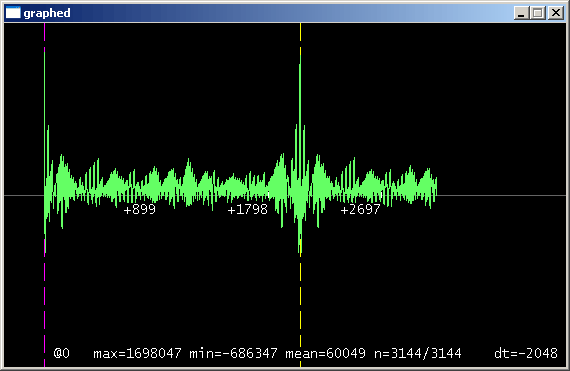Maximize the graphed window
This screenshot has width=570, height=371.
[x=538, y=13]
